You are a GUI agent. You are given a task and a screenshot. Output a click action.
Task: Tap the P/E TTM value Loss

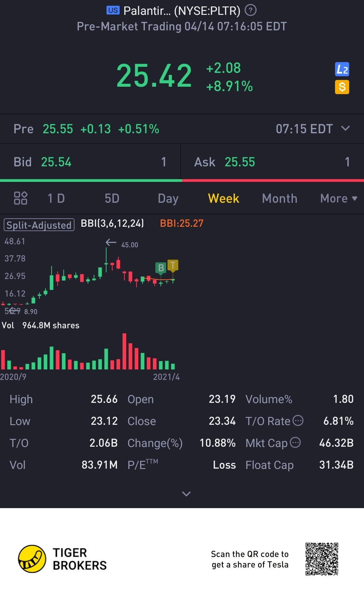coord(224,465)
